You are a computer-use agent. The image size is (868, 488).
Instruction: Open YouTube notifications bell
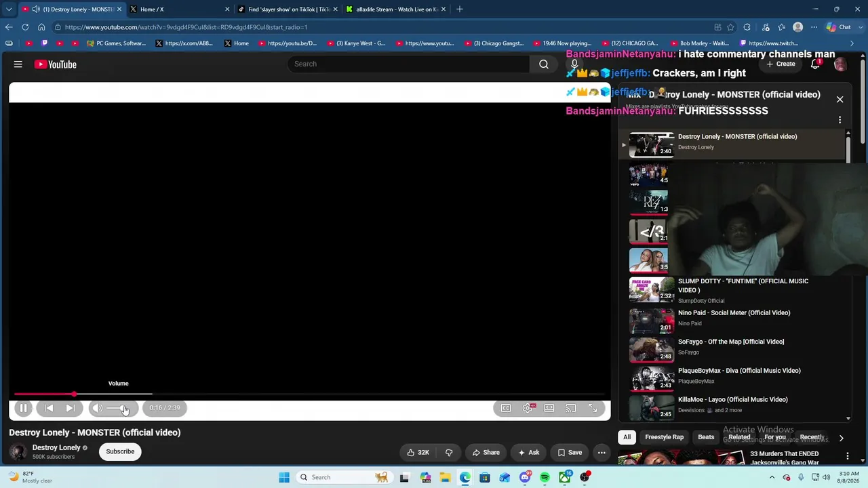point(815,64)
